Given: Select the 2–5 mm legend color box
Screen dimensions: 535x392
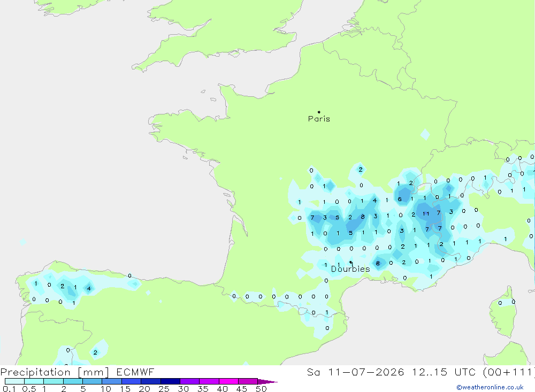Looking at the screenshot, I should [73, 381].
